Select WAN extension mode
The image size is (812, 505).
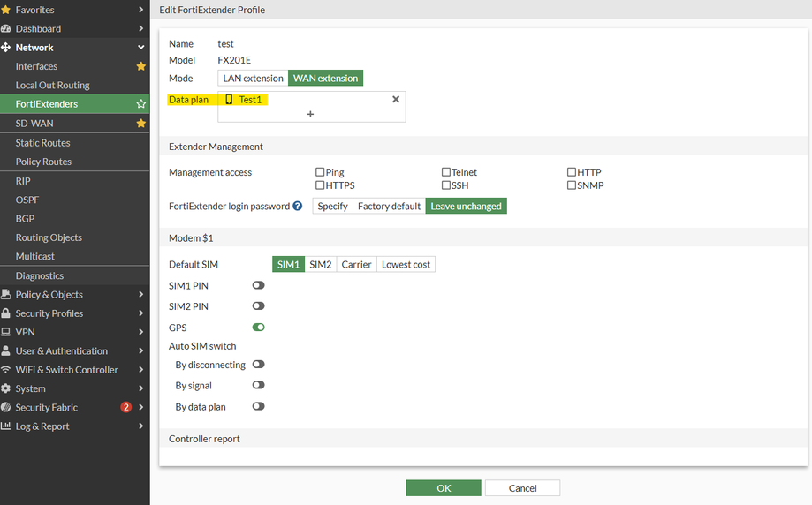[x=326, y=78]
